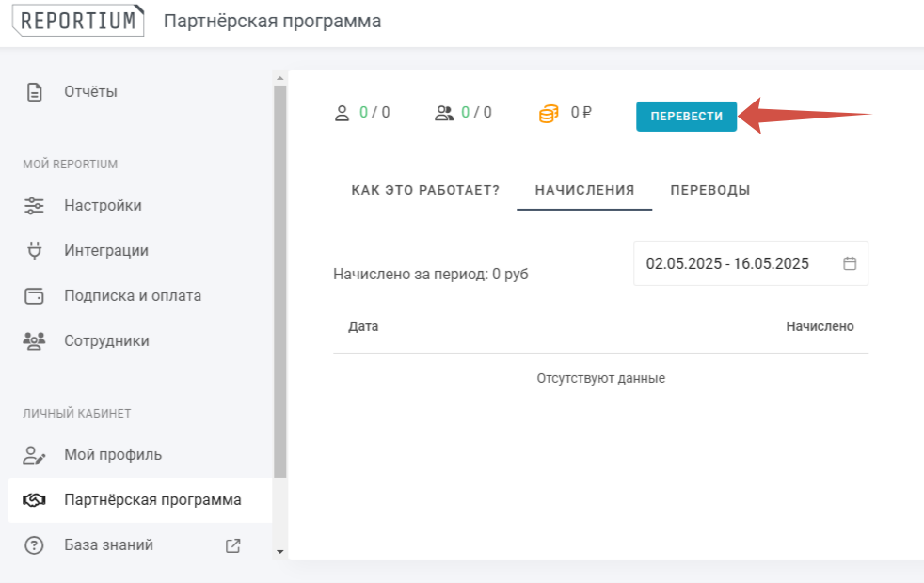Click the Отчёты document icon
The width and height of the screenshot is (924, 583).
point(35,92)
